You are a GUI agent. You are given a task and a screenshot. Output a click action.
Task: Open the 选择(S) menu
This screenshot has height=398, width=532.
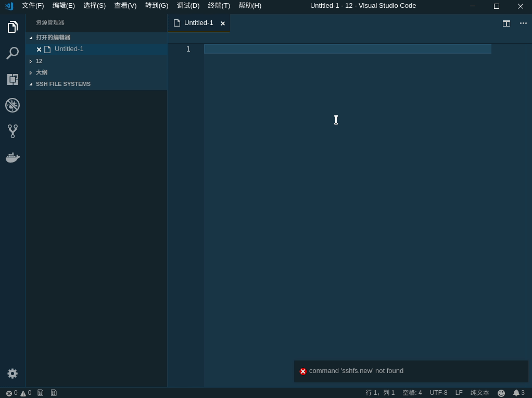coord(94,6)
